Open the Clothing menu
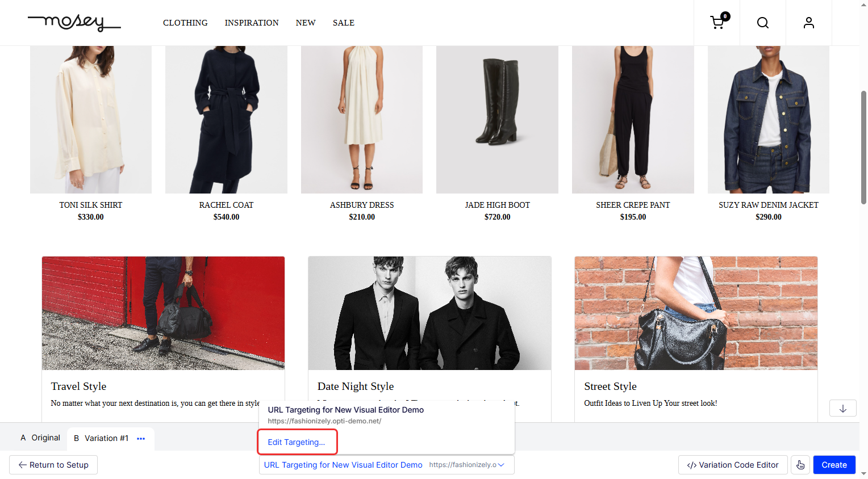The height and width of the screenshot is (479, 868). click(185, 23)
